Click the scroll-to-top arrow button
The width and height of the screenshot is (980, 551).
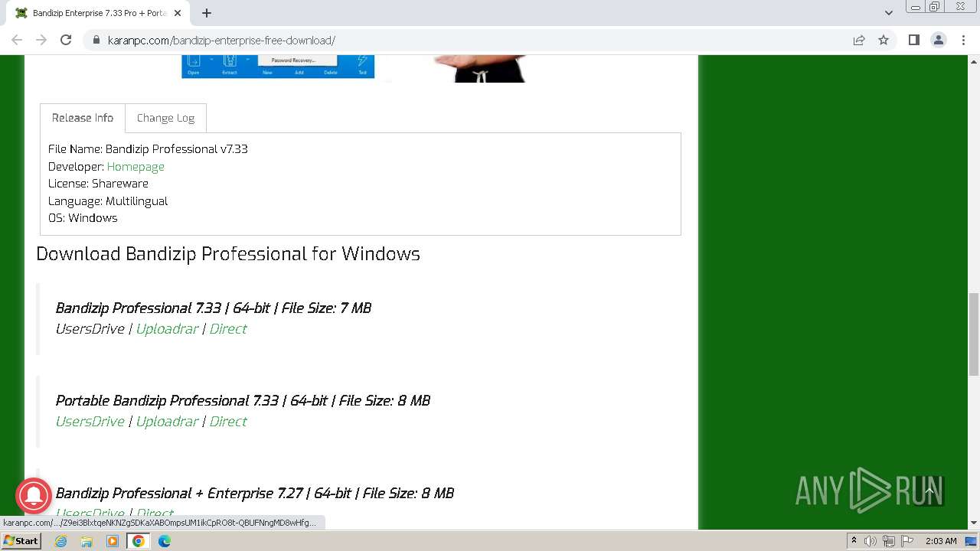929,491
